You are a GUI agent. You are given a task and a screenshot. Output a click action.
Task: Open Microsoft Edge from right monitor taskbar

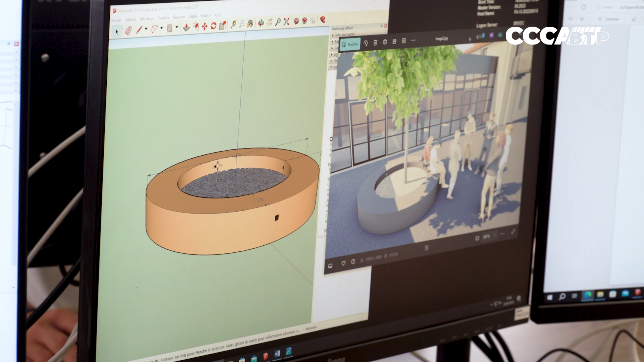[x=588, y=295]
